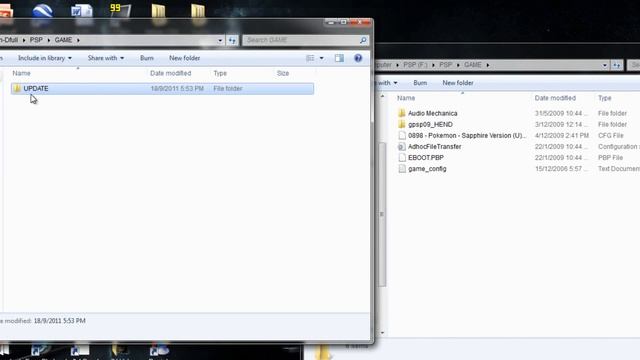
Task: Click the UPDATE date 18/9/2011 5:53 PM
Action: [177, 89]
